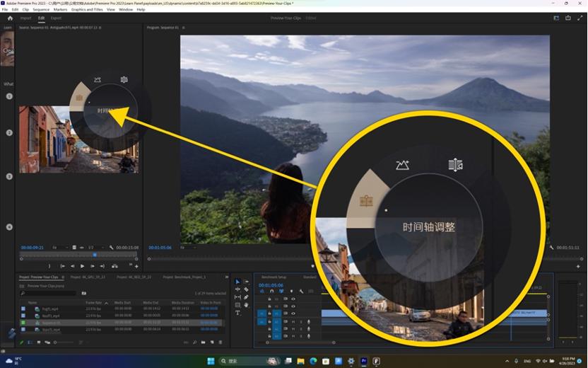Viewport: 588px width, 368px height.
Task: Select the Track Select Forward tool
Action: click(x=246, y=282)
